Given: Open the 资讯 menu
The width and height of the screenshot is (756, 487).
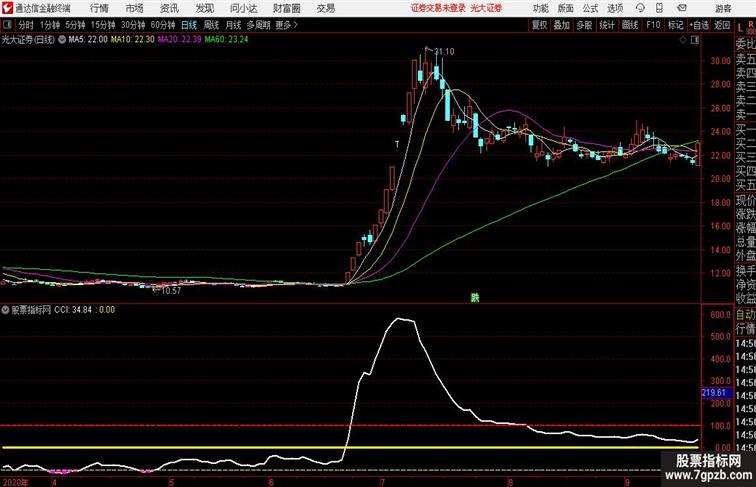Looking at the screenshot, I should [169, 8].
